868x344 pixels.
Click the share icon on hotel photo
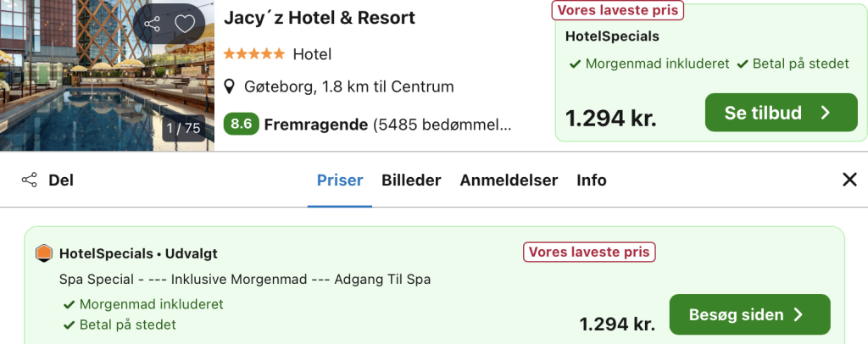click(153, 25)
